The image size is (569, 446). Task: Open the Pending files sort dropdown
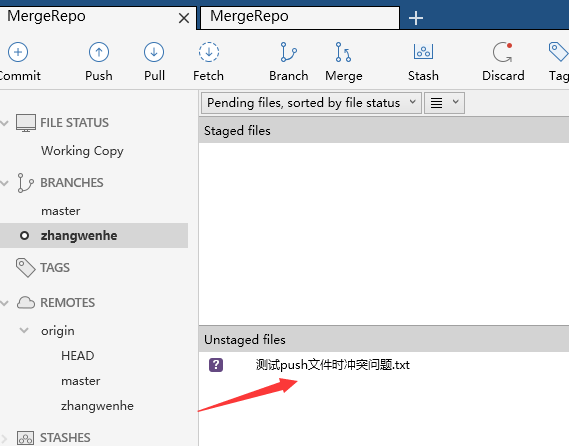tap(311, 103)
